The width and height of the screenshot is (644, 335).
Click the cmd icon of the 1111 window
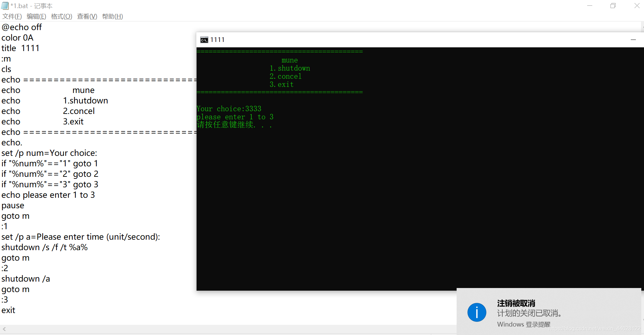pyautogui.click(x=204, y=40)
